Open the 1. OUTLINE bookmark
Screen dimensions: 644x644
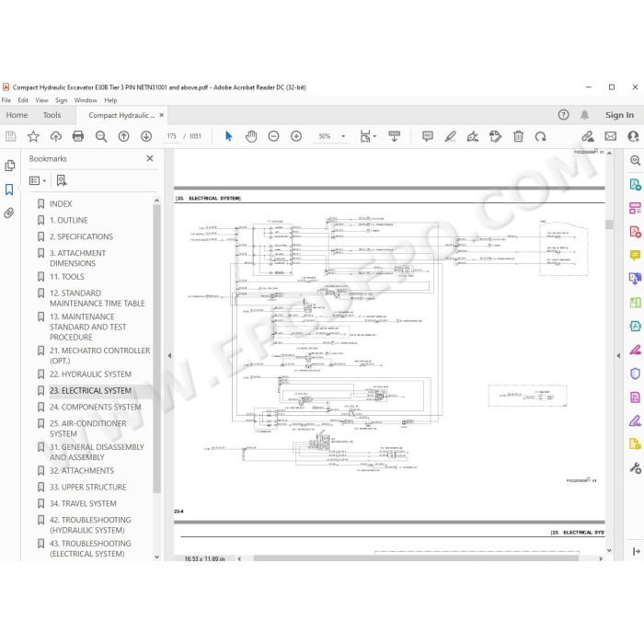tap(69, 220)
